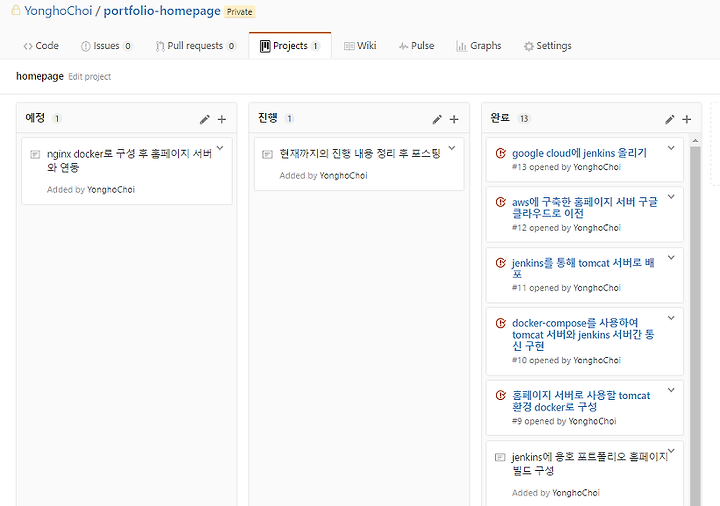
Task: Open issue 홈페이지 서버로 사용할 tomcat
Action: point(581,401)
